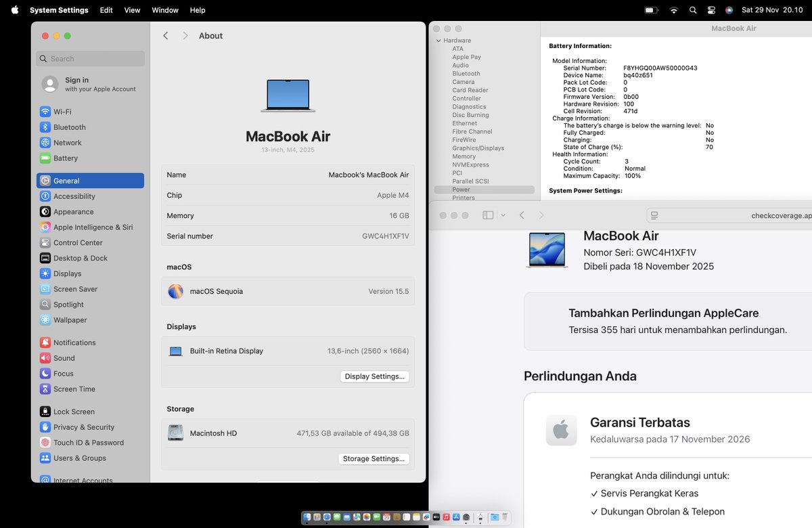Open the Apple menu

(x=14, y=10)
